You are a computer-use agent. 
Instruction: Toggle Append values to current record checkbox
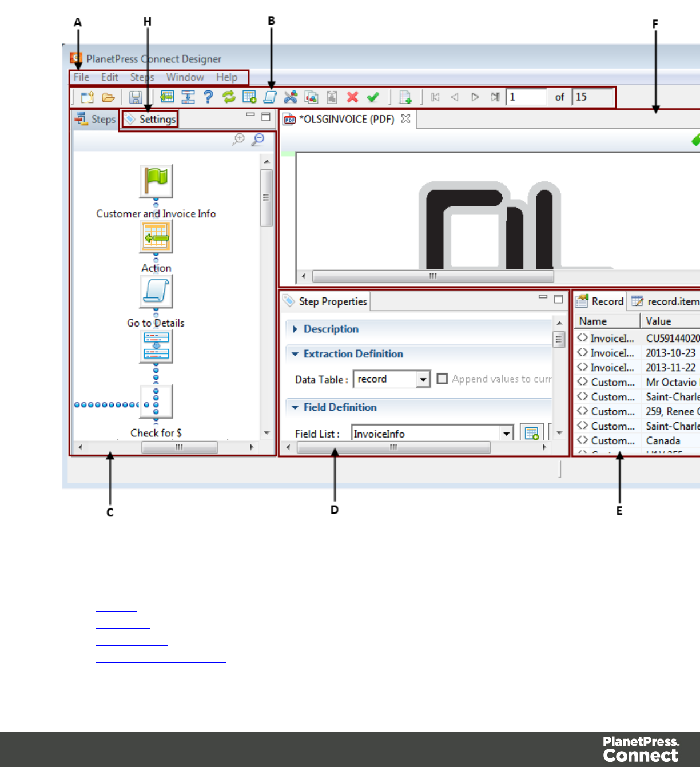click(442, 379)
